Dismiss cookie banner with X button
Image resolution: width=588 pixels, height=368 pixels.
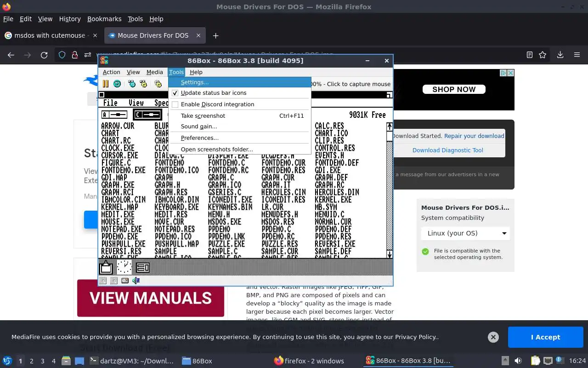click(493, 337)
